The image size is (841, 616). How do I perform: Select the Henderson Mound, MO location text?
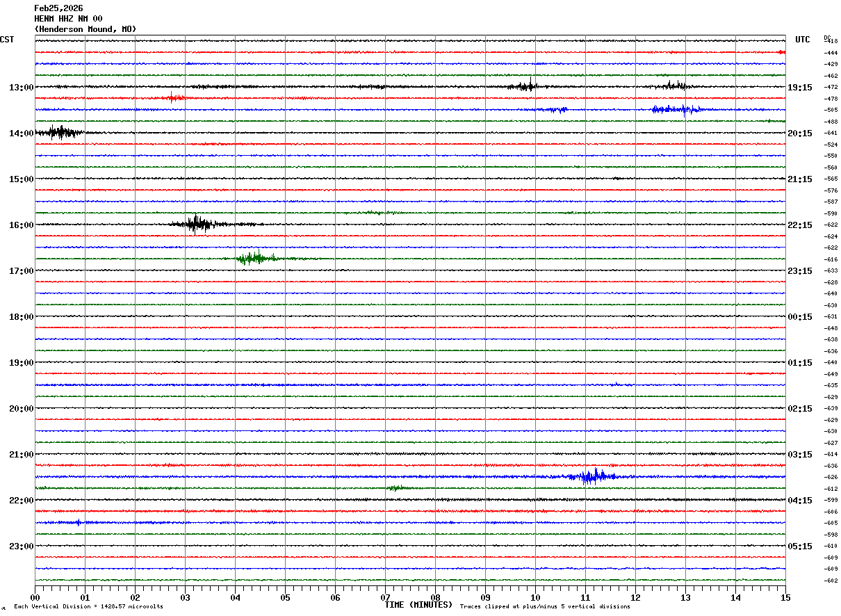[85, 29]
